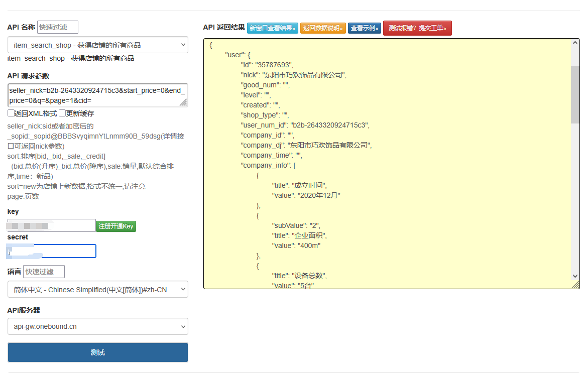Click the red 测试报错?提交工单 button
The height and width of the screenshot is (373, 588).
417,28
